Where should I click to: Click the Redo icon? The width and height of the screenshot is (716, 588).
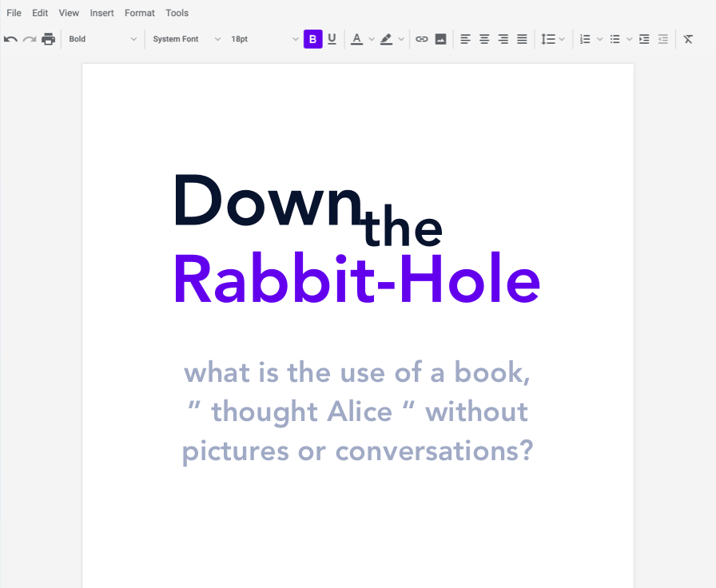point(29,38)
